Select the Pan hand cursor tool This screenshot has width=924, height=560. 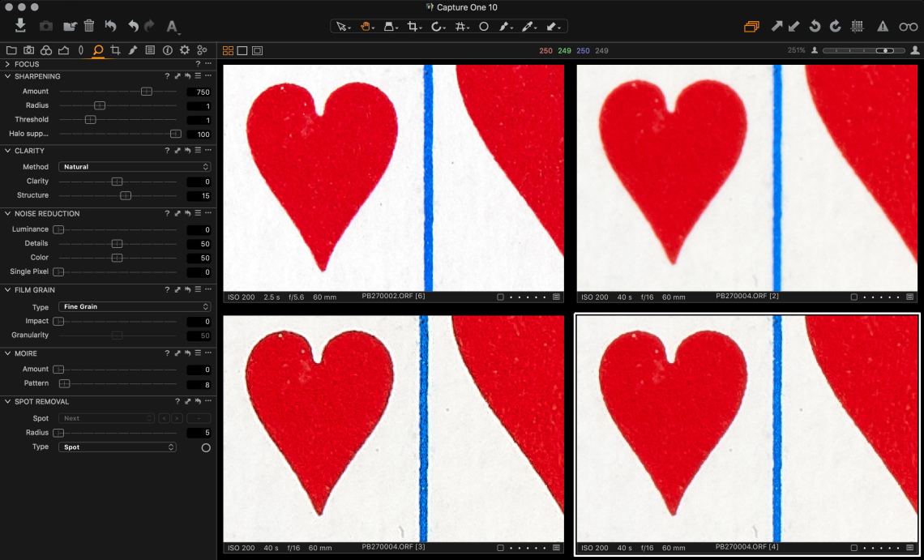click(x=366, y=27)
